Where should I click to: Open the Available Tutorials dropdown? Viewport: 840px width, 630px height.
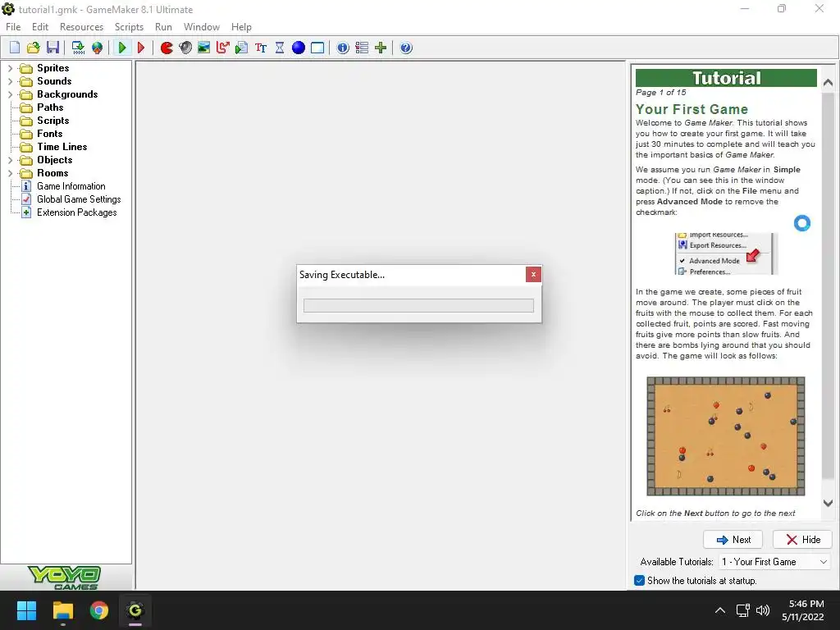(x=774, y=561)
